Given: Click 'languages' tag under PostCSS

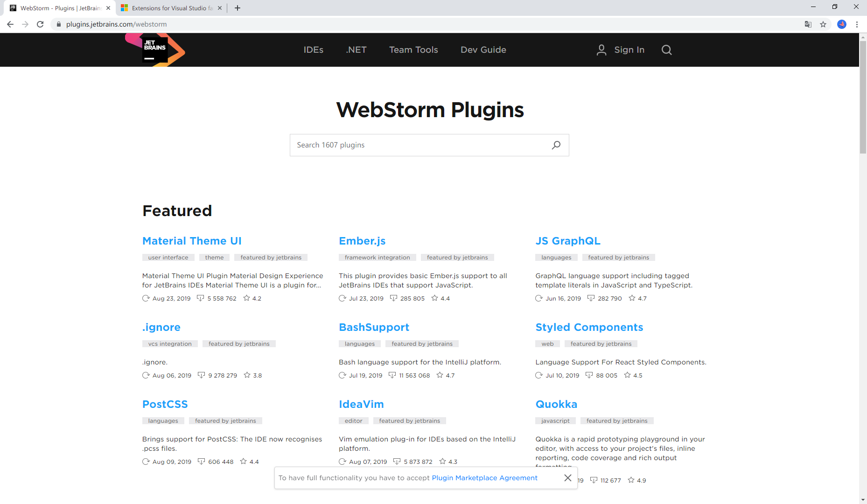Looking at the screenshot, I should 163,421.
